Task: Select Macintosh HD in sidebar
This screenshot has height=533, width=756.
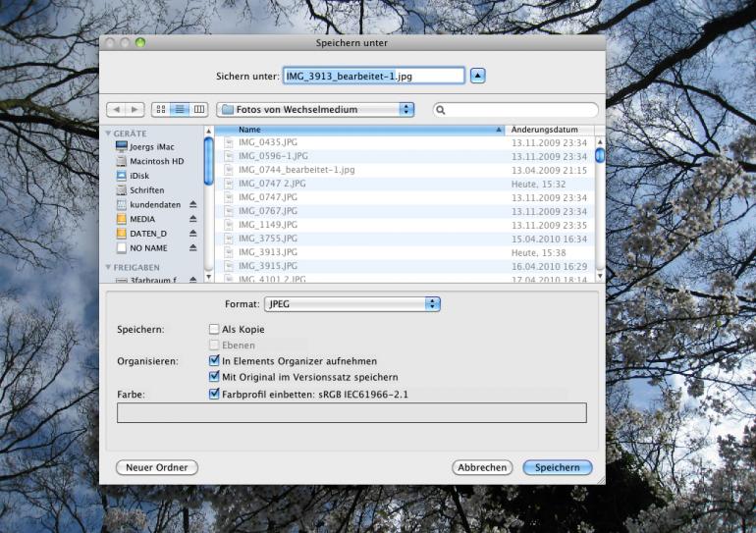Action: click(x=156, y=161)
